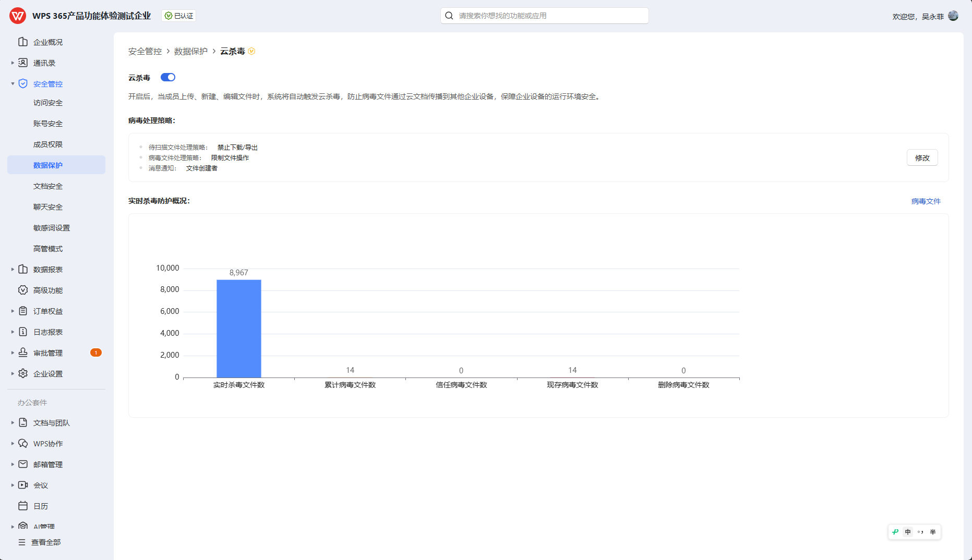Viewport: 972px width, 560px height.
Task: Collapse the 安全管控 tree section
Action: [x=13, y=83]
